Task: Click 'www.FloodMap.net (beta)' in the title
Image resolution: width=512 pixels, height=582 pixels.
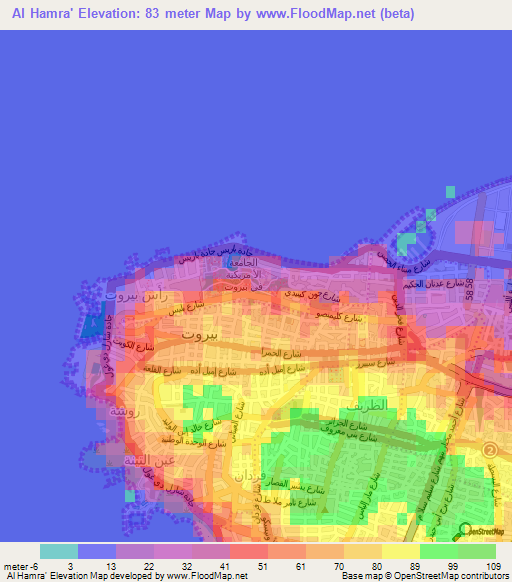Action: [335, 14]
